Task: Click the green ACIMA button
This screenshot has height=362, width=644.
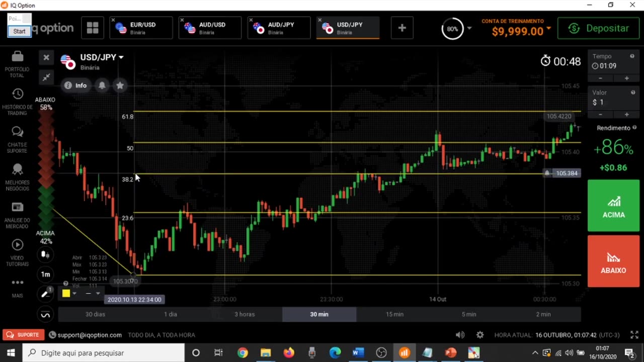Action: tap(613, 206)
